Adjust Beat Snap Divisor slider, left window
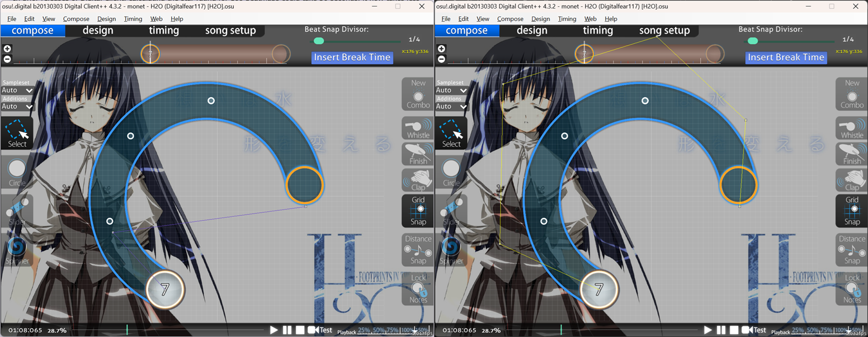Image resolution: width=868 pixels, height=337 pixels. 319,41
